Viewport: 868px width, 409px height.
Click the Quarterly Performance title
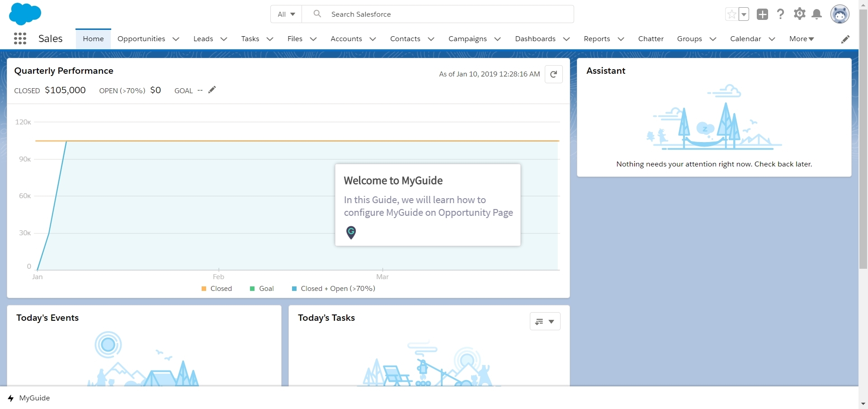click(64, 71)
